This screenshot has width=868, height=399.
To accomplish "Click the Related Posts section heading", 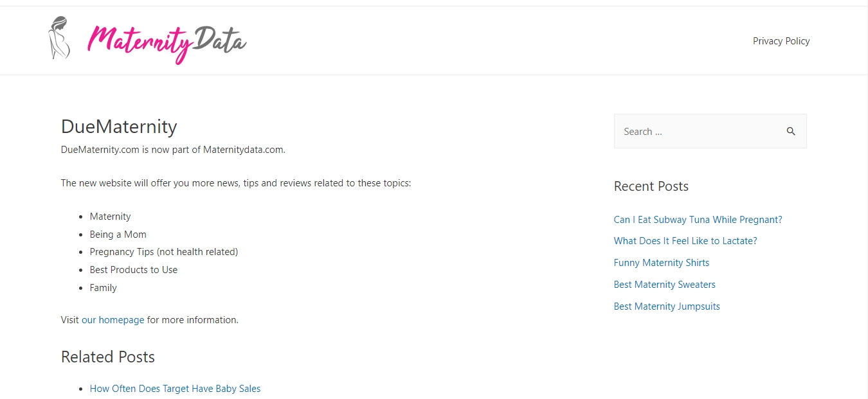I will point(108,357).
